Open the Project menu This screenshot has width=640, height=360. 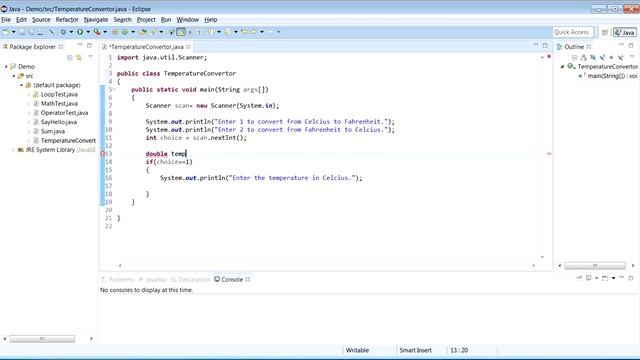pos(146,20)
